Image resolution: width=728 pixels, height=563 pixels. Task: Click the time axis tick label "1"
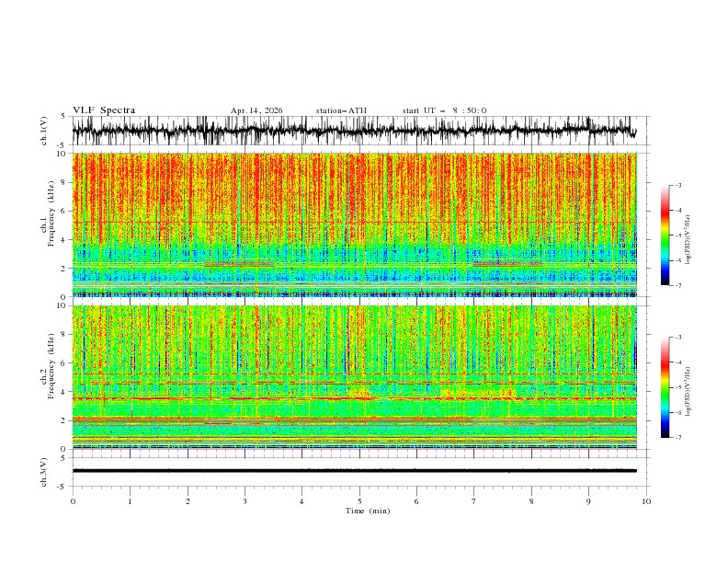click(130, 501)
